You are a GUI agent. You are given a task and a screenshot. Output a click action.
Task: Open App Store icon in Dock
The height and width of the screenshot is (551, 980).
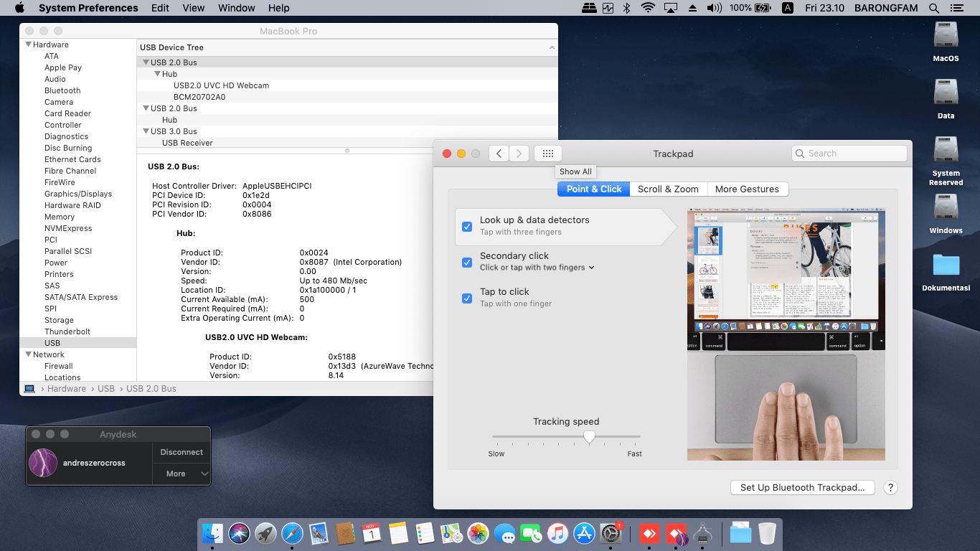pyautogui.click(x=584, y=533)
